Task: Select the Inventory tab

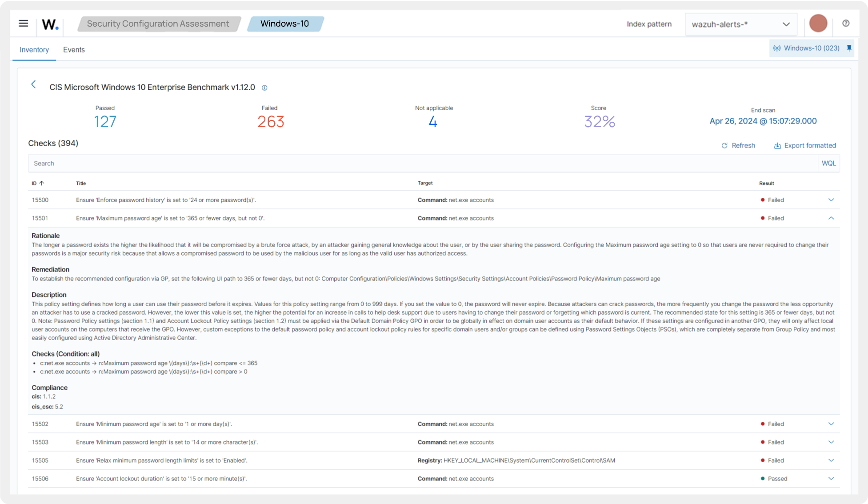Action: (34, 50)
